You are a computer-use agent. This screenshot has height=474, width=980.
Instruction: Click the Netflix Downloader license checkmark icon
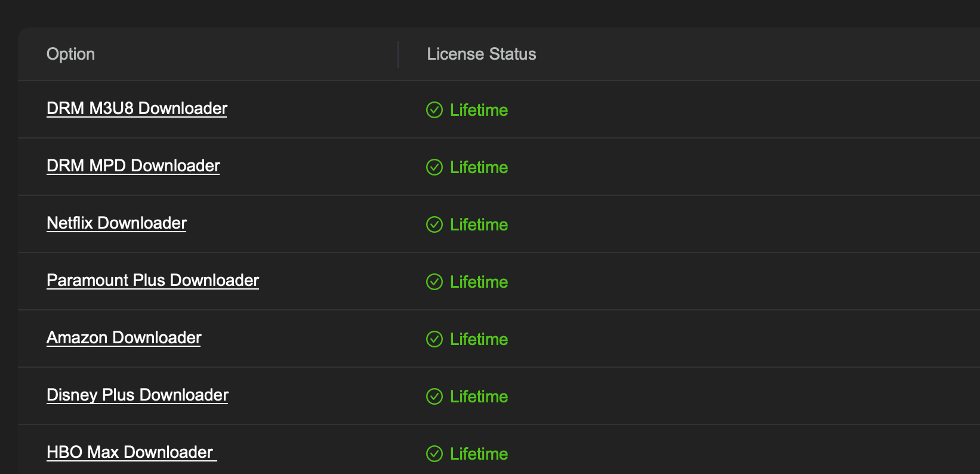pos(434,224)
